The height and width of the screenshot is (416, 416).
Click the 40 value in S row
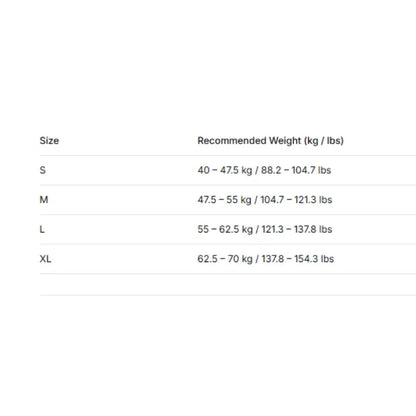203,170
